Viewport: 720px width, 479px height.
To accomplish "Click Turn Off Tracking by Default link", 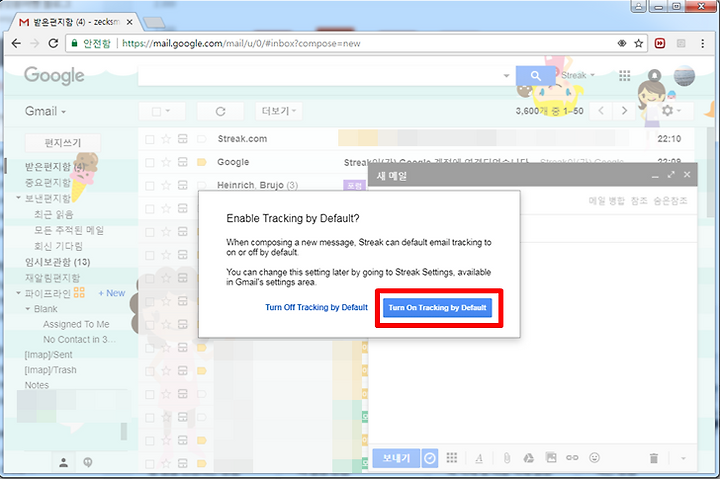I will pos(316,307).
